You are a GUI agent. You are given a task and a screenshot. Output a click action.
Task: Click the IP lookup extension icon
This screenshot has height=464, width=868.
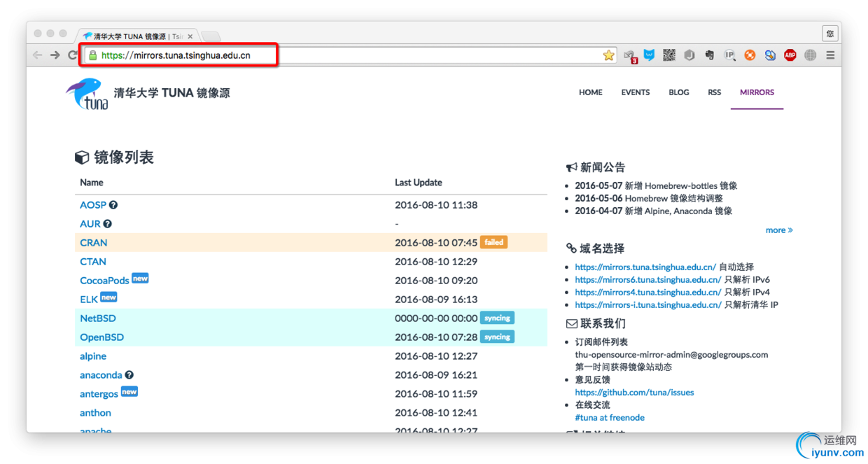729,55
